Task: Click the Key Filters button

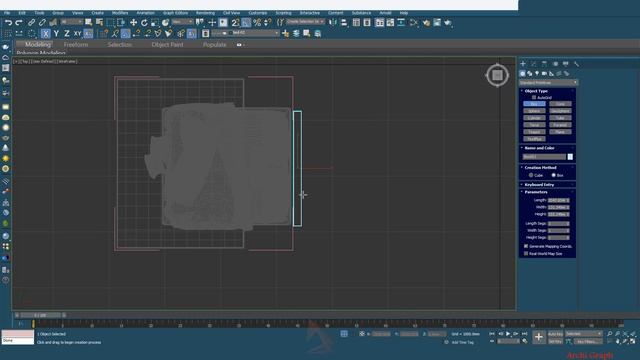Action: 589,341
